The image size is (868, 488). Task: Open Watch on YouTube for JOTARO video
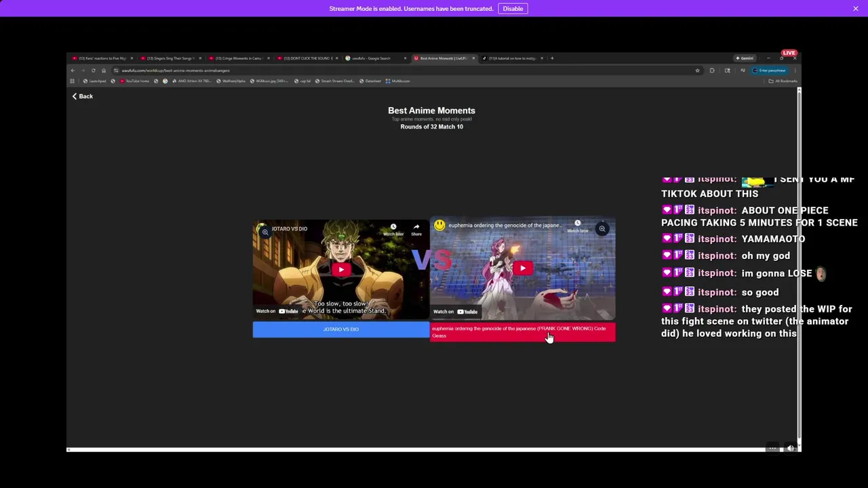point(277,311)
